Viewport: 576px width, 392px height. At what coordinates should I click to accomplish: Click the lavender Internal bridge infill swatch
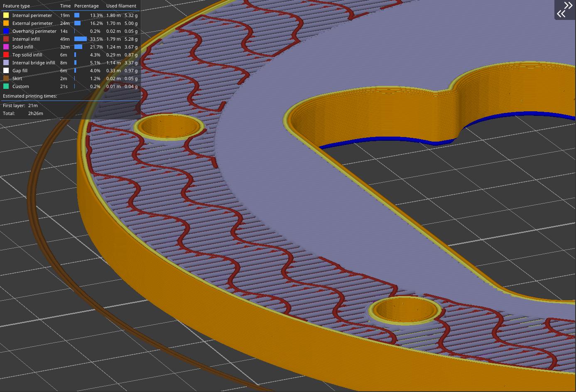coord(6,63)
